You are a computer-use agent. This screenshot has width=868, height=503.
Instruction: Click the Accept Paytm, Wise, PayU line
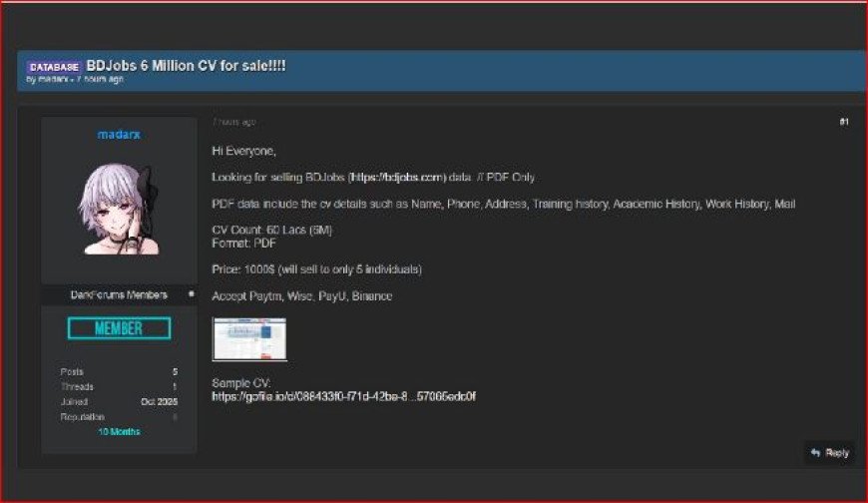coord(301,296)
